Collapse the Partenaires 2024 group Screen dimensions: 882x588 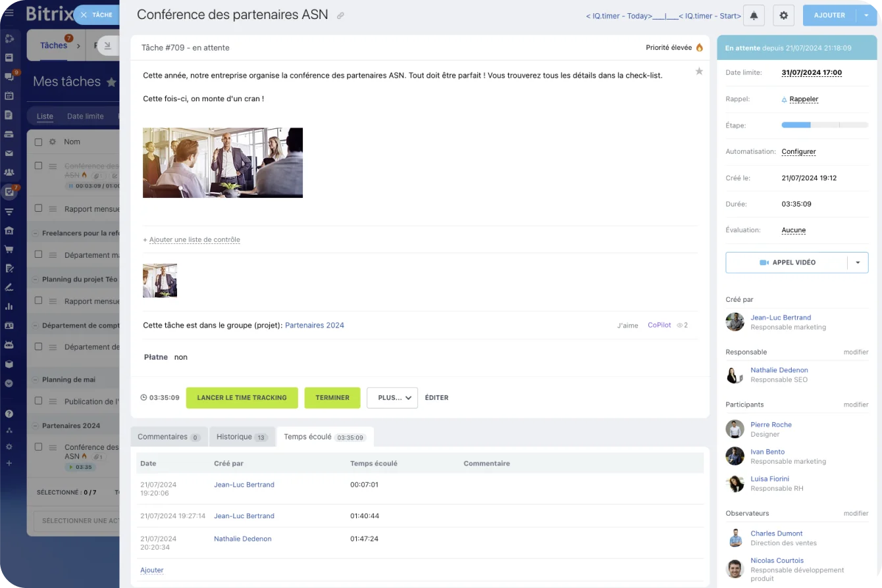pyautogui.click(x=35, y=426)
